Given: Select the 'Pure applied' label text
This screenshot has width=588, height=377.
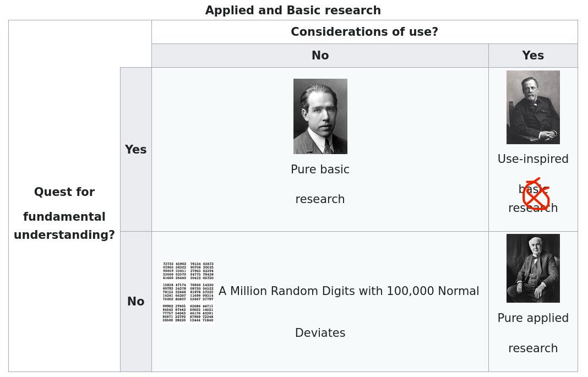Looking at the screenshot, I should click(533, 318).
